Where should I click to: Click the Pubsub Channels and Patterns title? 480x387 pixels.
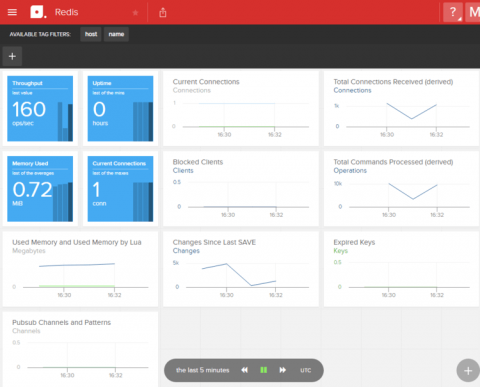pyautogui.click(x=61, y=322)
